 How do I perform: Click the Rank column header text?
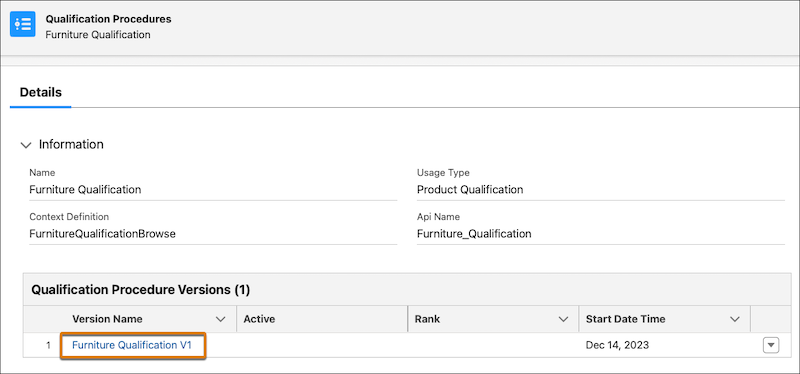point(427,319)
